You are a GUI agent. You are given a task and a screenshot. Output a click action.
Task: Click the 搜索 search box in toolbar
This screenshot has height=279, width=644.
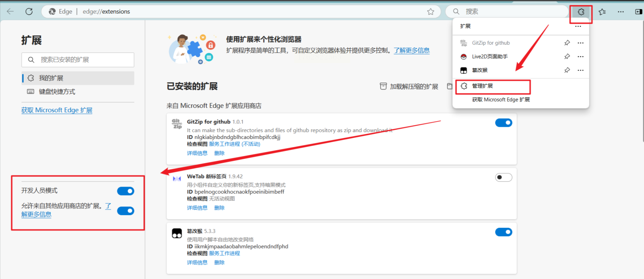(x=507, y=12)
